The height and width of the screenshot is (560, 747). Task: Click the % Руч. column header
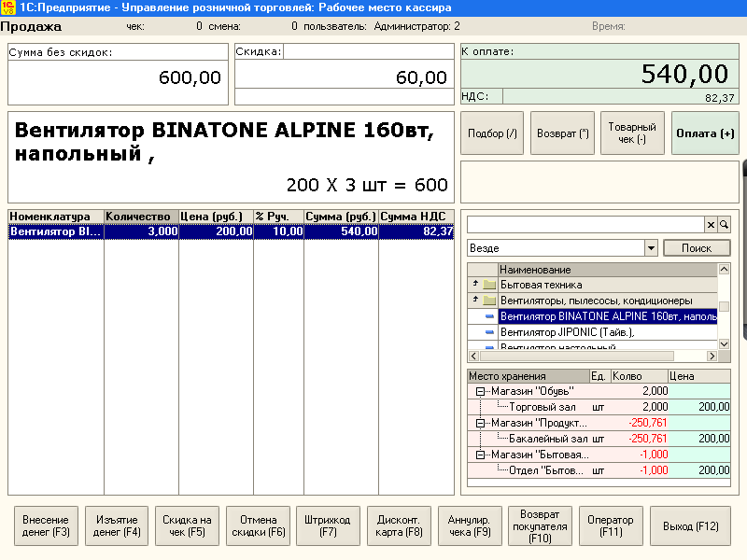coord(278,217)
